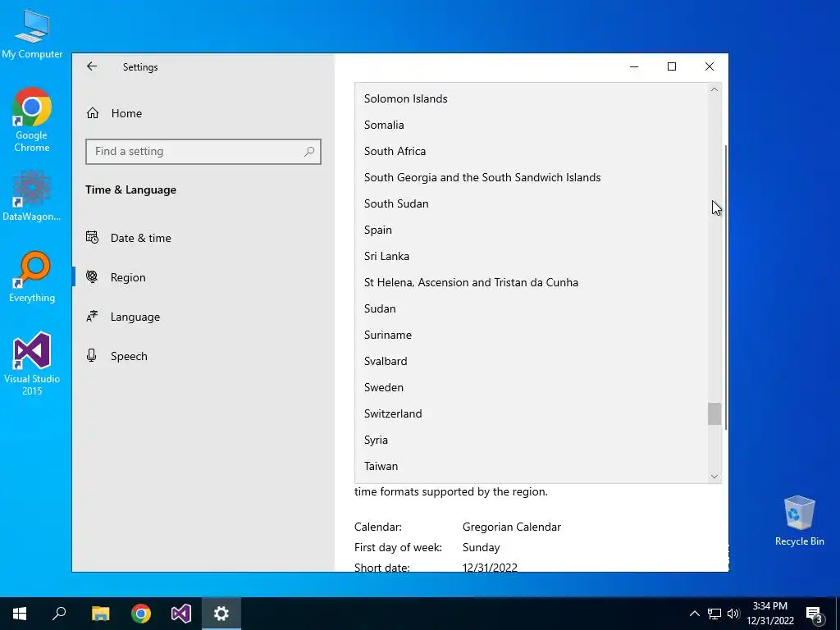Select South Africa in the list

[x=531, y=151]
